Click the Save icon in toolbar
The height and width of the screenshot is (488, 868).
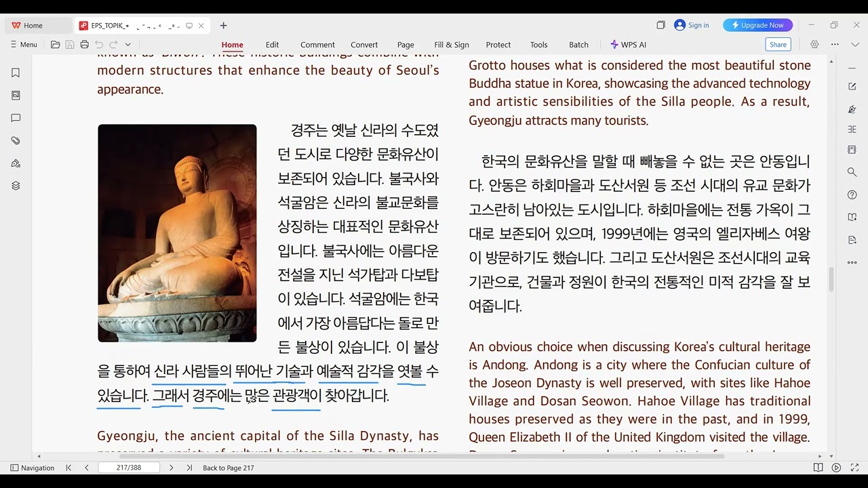tap(70, 45)
